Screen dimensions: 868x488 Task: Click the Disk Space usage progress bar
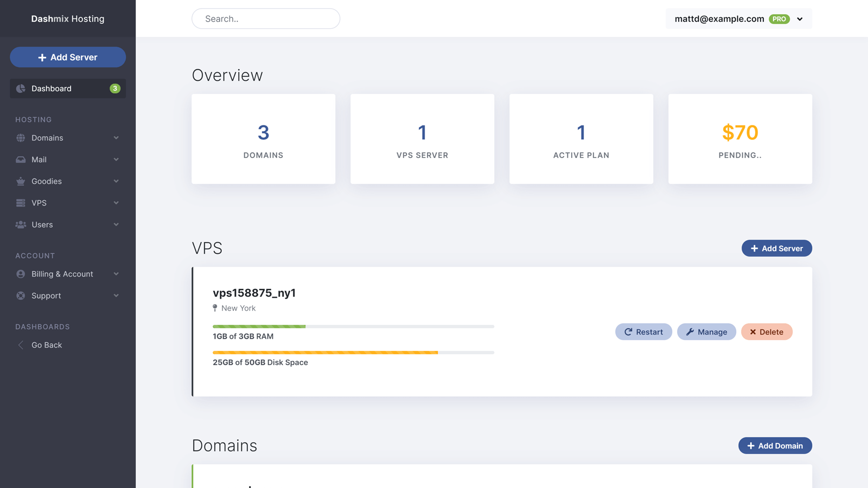(353, 352)
